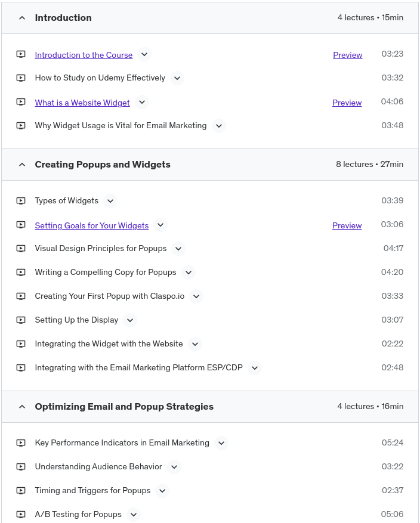This screenshot has height=523, width=420.
Task: Click video icon next to Understanding Audience Behavior
Action: click(x=21, y=467)
